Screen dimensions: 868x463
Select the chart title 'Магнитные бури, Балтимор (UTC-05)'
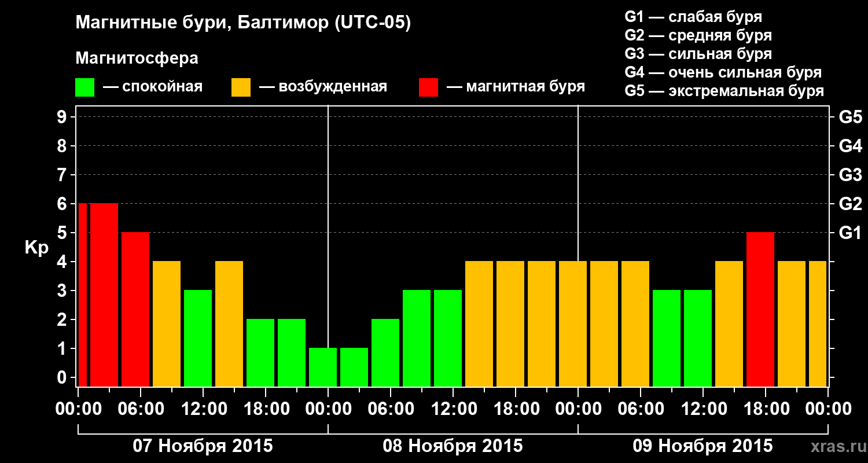(243, 23)
